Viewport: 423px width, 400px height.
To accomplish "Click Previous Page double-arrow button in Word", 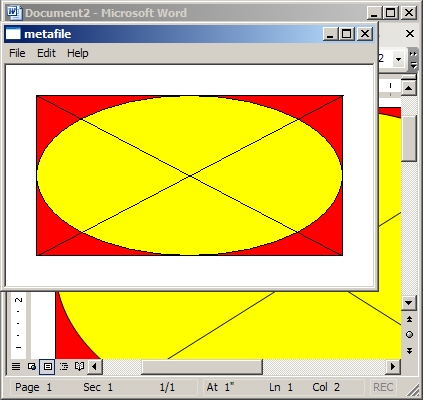I will tap(409, 319).
